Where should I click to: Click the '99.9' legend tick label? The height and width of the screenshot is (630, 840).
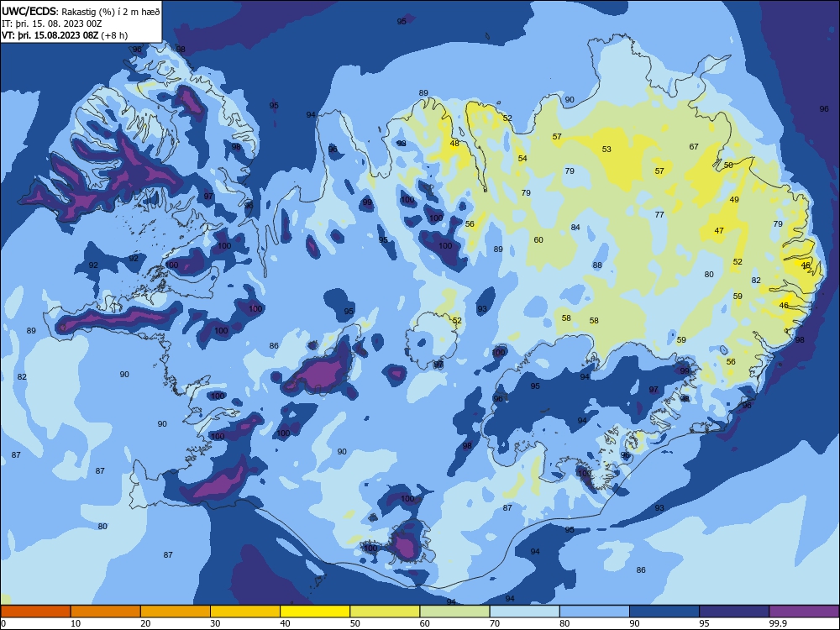[x=778, y=623]
